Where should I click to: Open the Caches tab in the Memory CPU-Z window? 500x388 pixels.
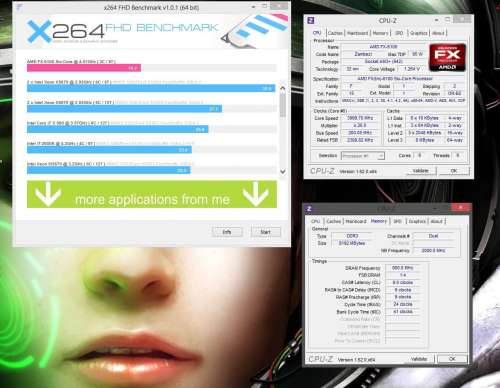tap(334, 221)
